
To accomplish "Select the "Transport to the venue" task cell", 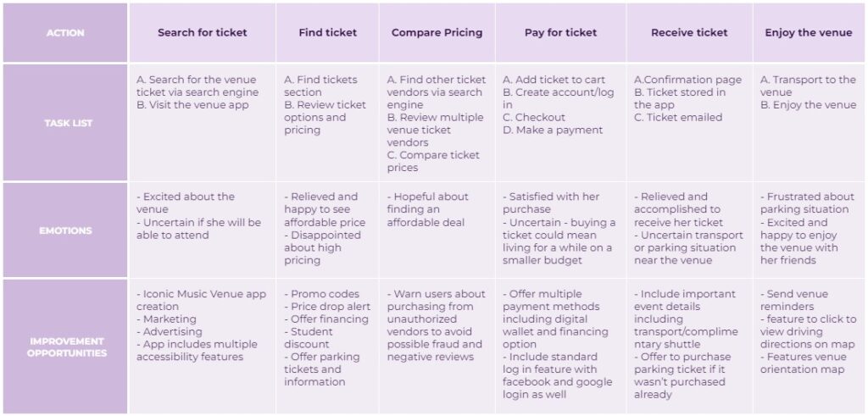I will pyautogui.click(x=808, y=86).
